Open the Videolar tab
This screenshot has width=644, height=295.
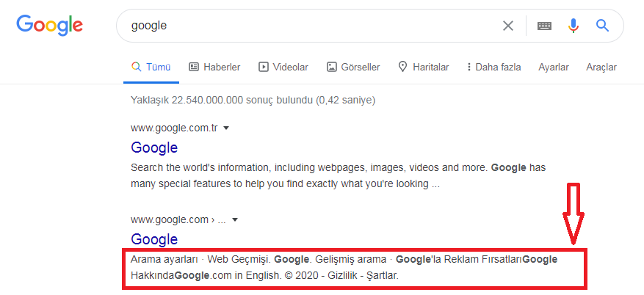[x=283, y=67]
